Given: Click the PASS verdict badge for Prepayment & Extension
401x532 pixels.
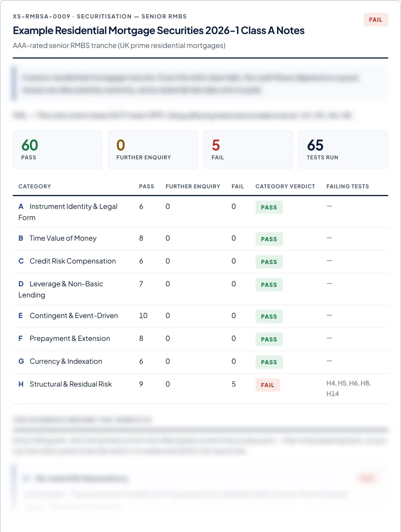Looking at the screenshot, I should pyautogui.click(x=269, y=339).
